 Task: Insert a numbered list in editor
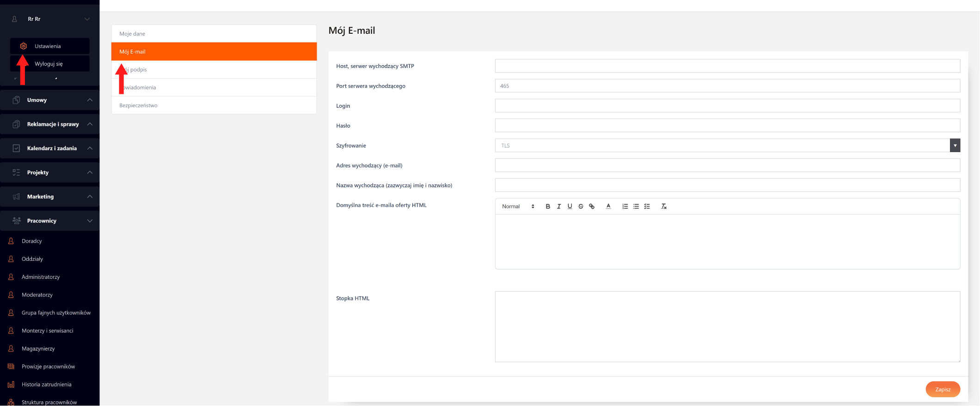point(625,206)
